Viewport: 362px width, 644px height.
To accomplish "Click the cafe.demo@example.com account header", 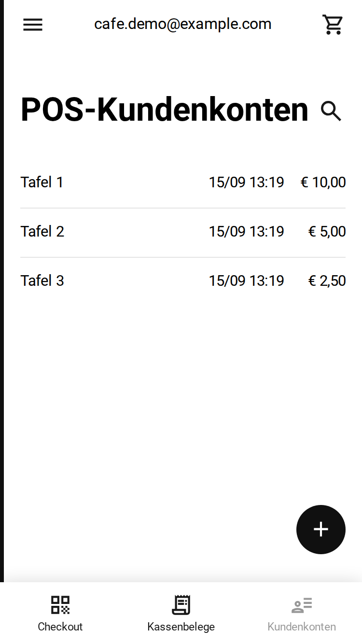I will 182,24.
